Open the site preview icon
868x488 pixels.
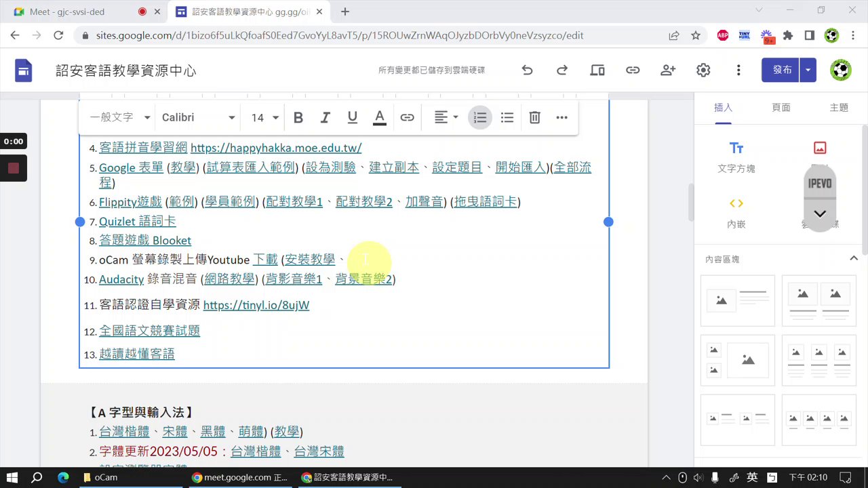click(x=597, y=70)
